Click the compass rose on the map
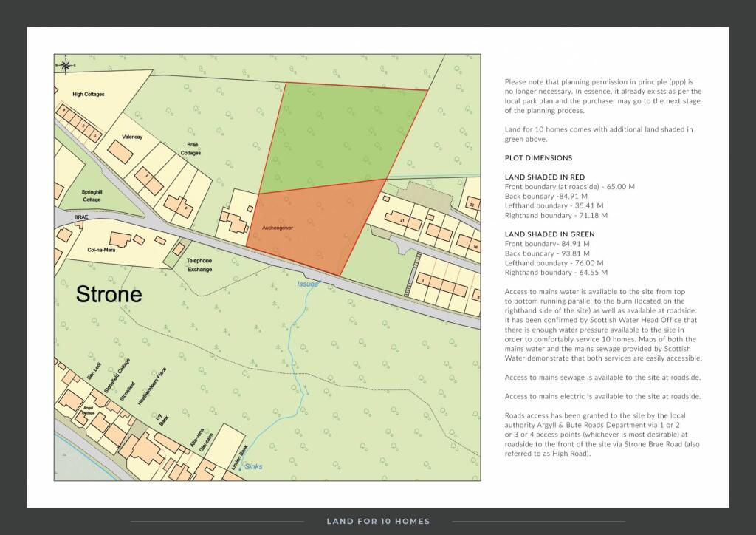 [x=66, y=64]
